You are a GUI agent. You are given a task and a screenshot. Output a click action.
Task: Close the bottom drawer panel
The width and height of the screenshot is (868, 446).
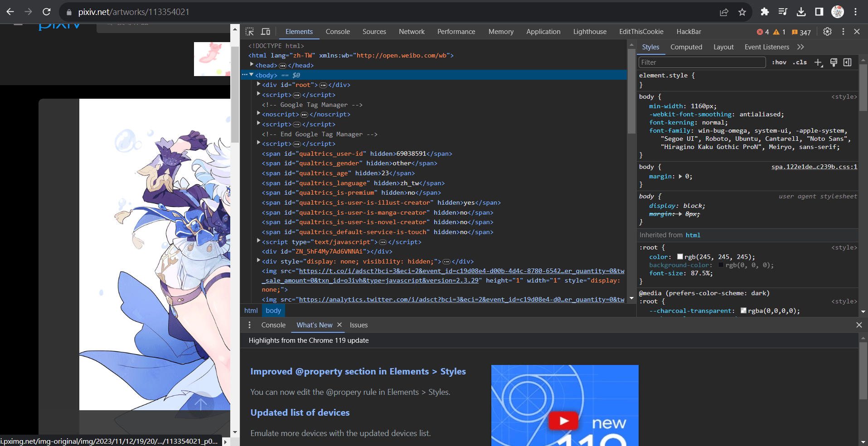(x=859, y=325)
